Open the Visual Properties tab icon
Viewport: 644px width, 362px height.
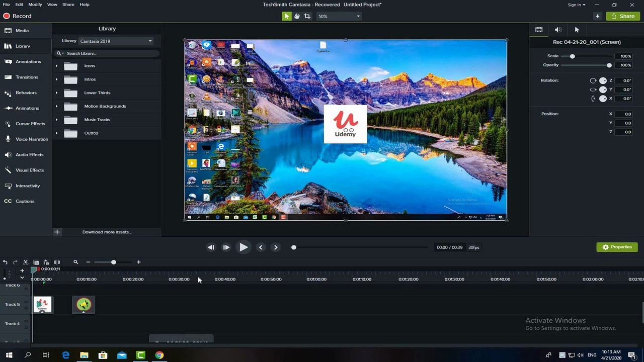click(x=539, y=30)
